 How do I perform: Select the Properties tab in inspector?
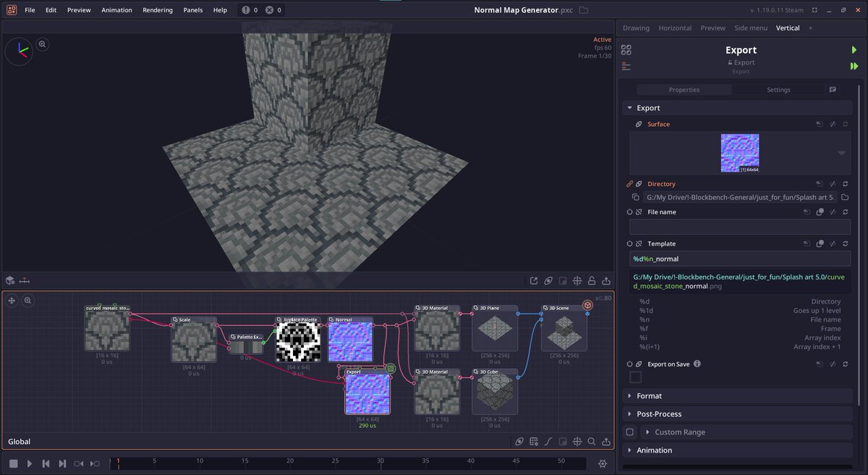tap(684, 90)
